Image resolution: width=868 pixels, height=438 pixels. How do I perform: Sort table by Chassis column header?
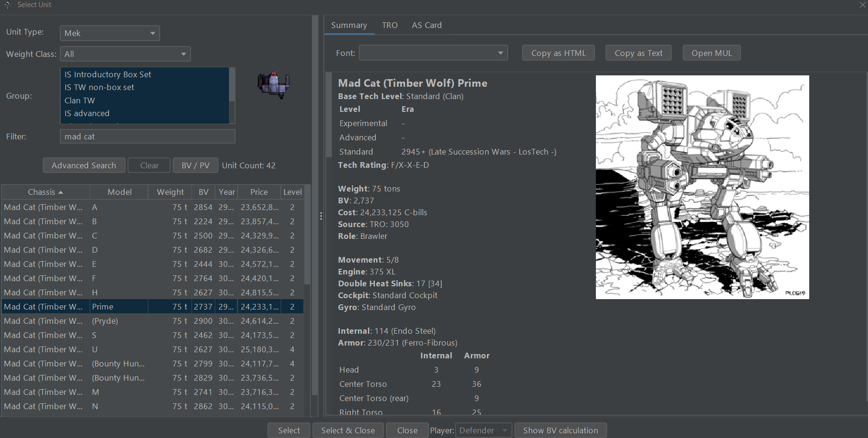click(45, 192)
